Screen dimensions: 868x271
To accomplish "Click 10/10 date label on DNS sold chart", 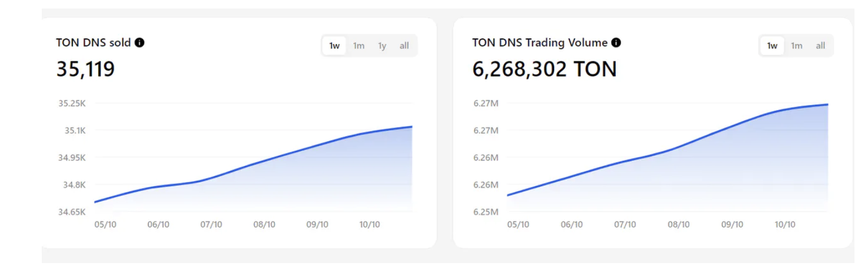I will point(369,225).
